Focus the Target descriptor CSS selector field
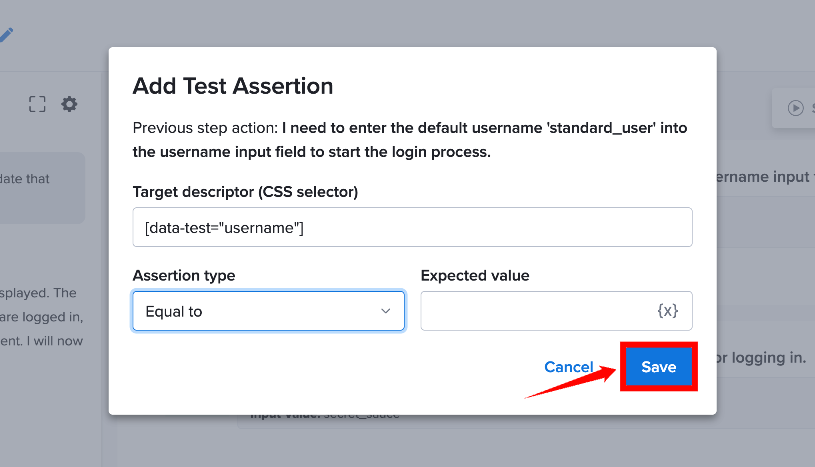Viewport: 815px width, 467px height. pos(412,227)
